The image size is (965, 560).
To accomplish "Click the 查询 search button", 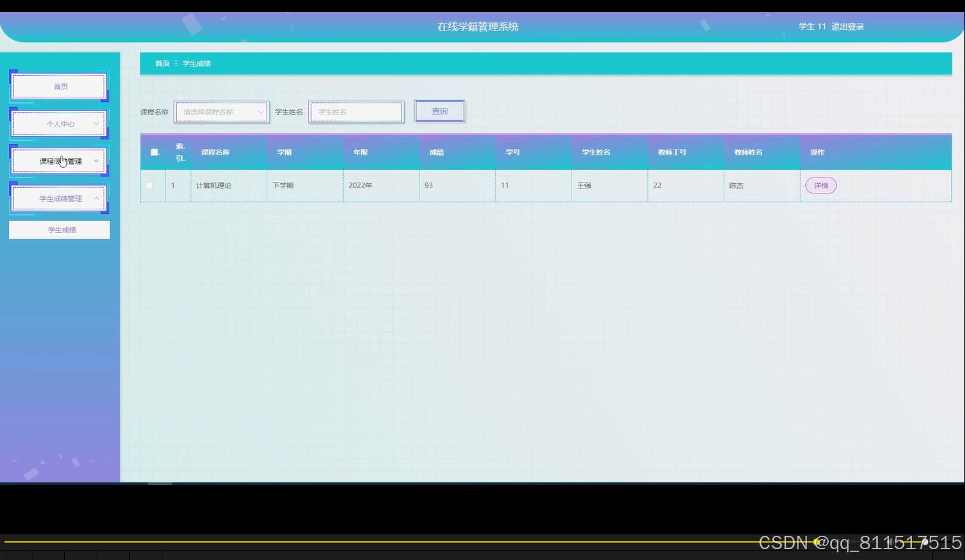I will pos(440,111).
